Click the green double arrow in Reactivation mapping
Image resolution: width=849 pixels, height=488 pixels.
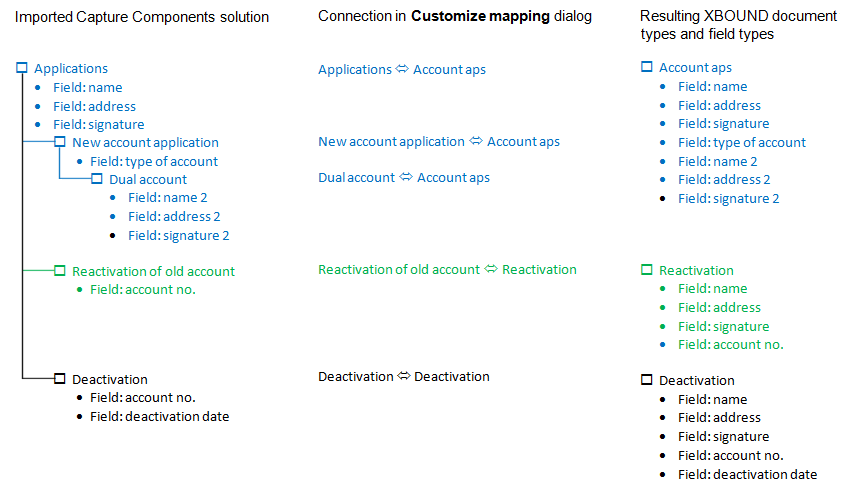491,270
